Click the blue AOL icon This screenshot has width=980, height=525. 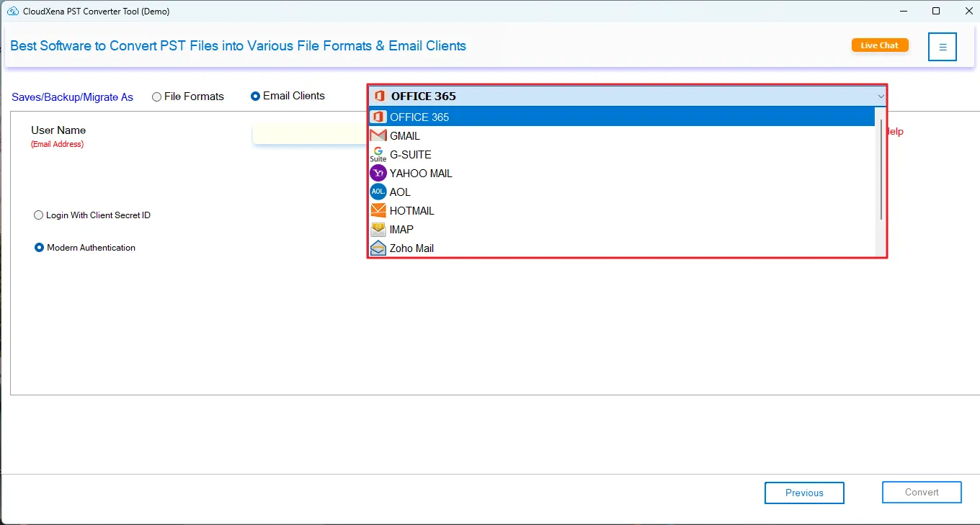[378, 192]
